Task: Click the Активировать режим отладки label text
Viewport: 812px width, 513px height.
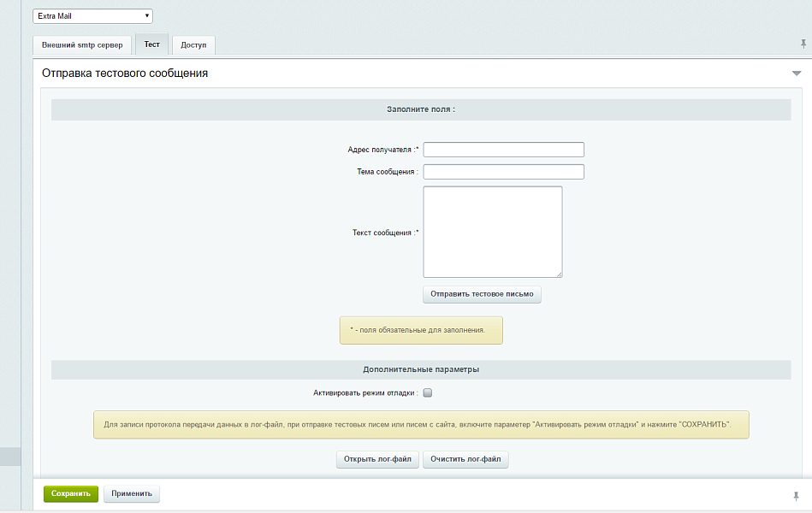Action: click(365, 393)
